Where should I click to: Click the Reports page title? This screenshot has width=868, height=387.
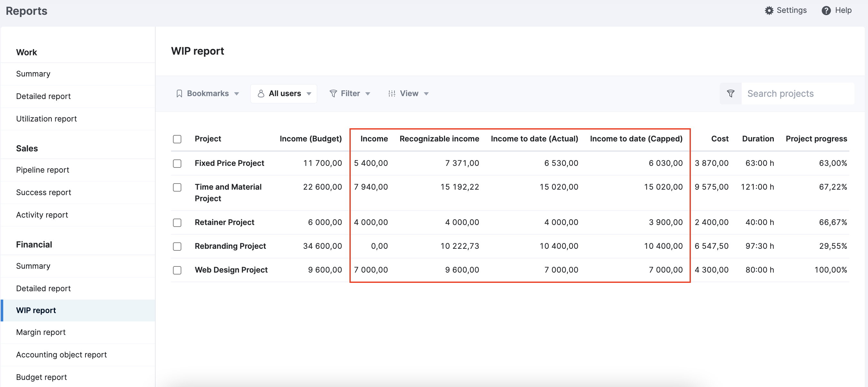click(27, 11)
